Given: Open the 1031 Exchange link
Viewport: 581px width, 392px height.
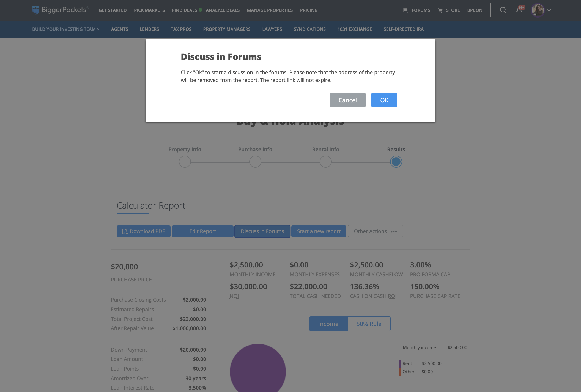Looking at the screenshot, I should pyautogui.click(x=355, y=29).
